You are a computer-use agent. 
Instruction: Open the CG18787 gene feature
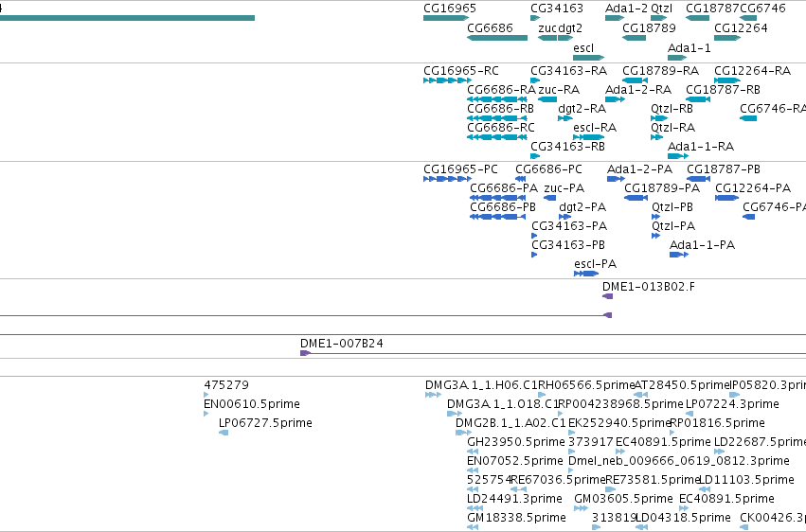click(x=697, y=18)
